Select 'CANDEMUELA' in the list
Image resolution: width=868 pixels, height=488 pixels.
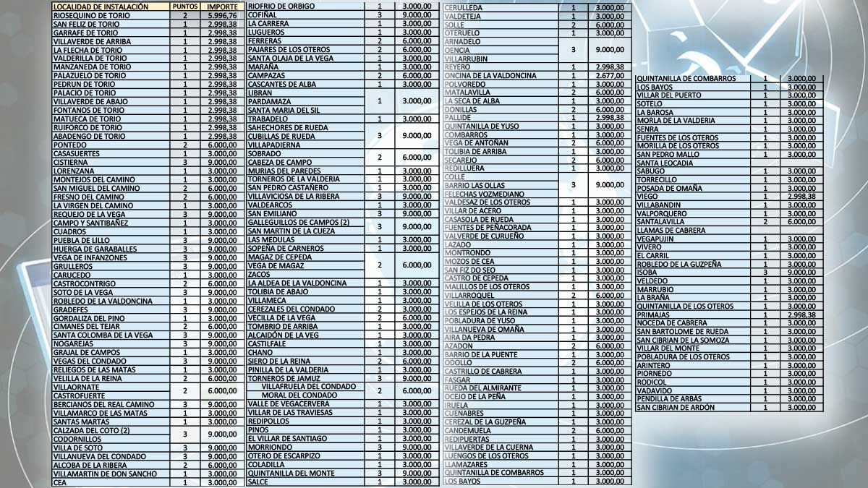(467, 430)
